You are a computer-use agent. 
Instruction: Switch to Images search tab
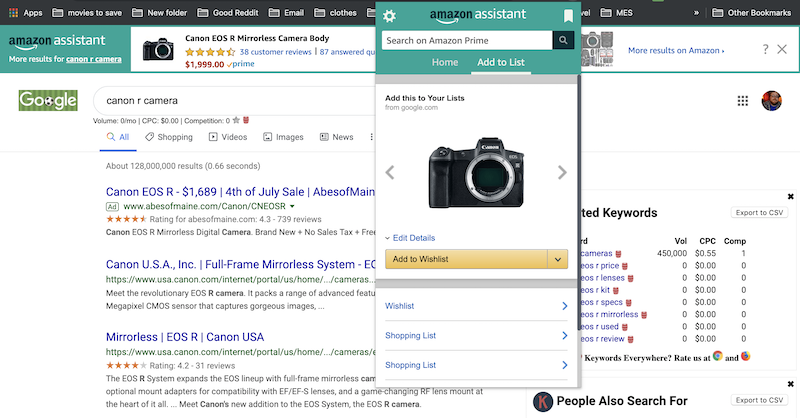[283, 137]
